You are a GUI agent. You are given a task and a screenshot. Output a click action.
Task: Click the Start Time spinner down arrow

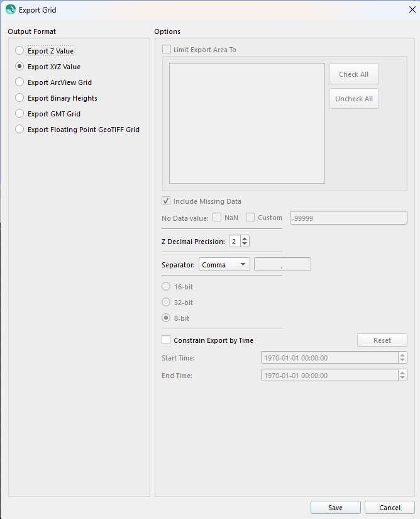(402, 360)
